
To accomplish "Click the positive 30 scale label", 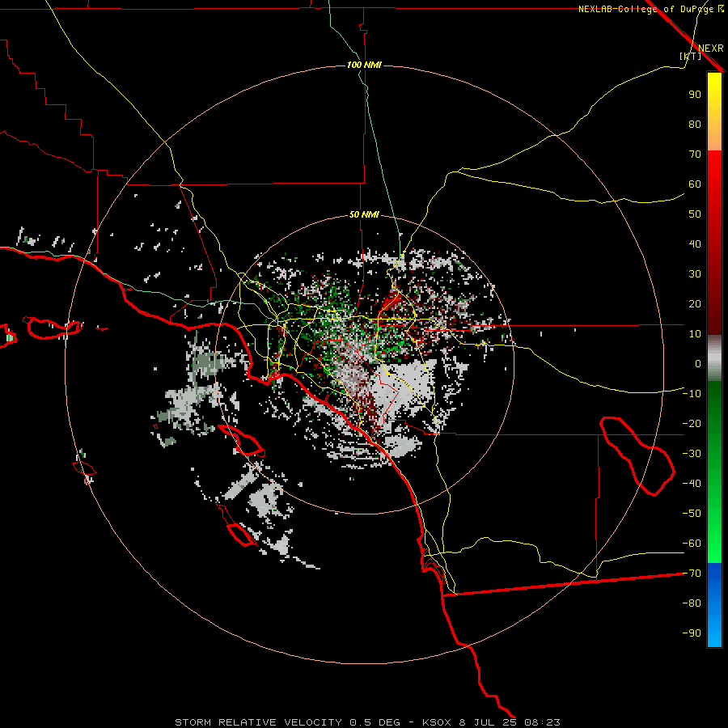I will click(695, 274).
